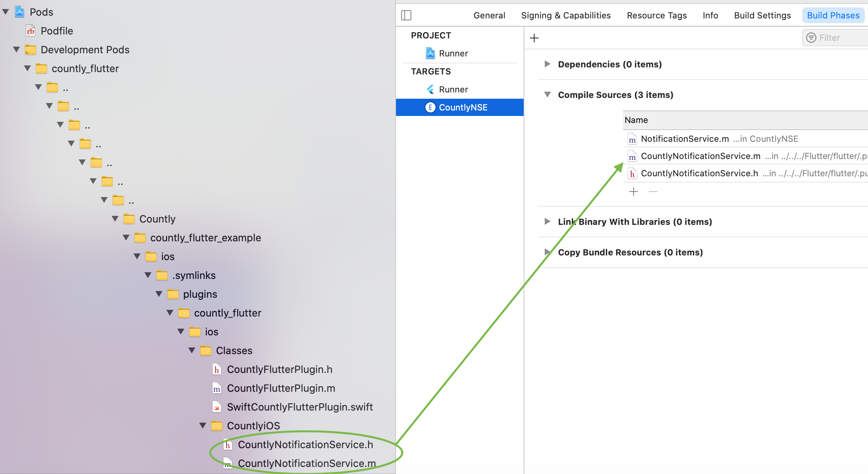Collapse the top-level countly_flutter folder
The image size is (868, 474).
pyautogui.click(x=27, y=68)
